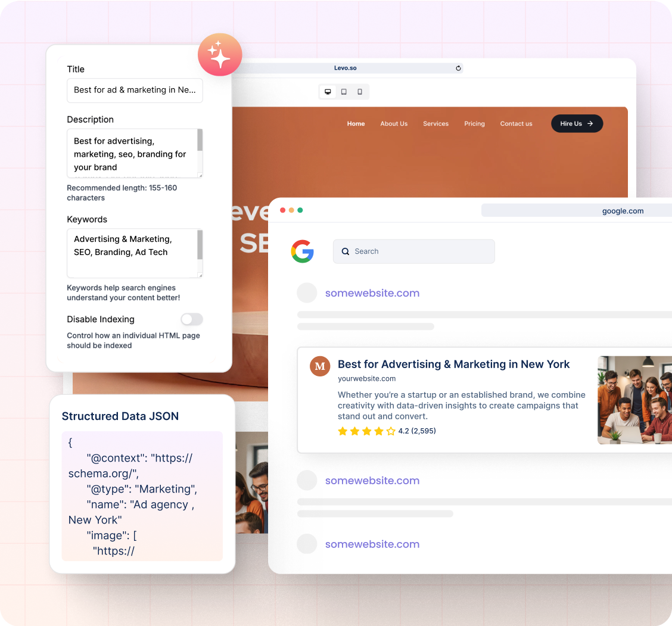Switch to tablet preview icon
Screen dimensions: 672x626
pyautogui.click(x=344, y=92)
